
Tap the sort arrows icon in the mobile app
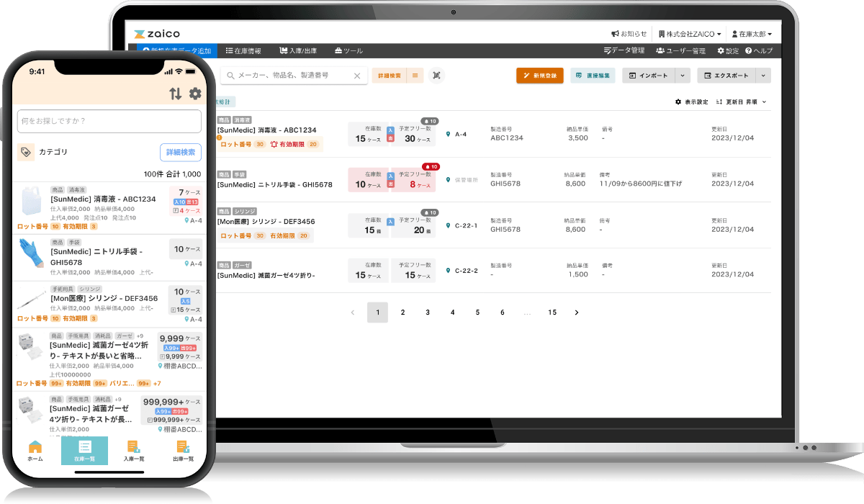[x=175, y=94]
